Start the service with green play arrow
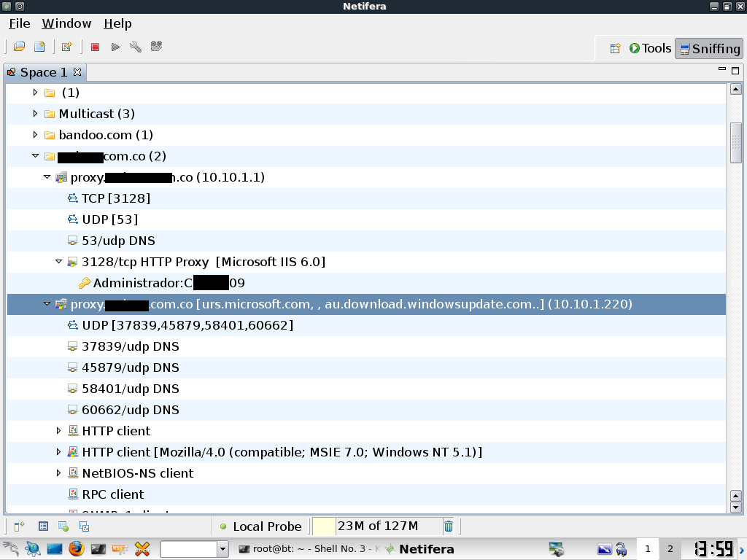 coord(115,47)
